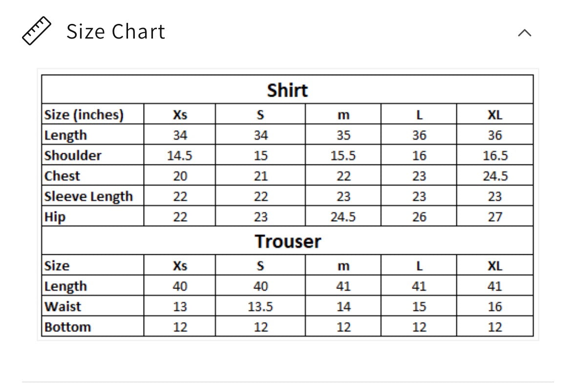Collapse the Size Chart section chevron
The height and width of the screenshot is (392, 576).
(525, 33)
